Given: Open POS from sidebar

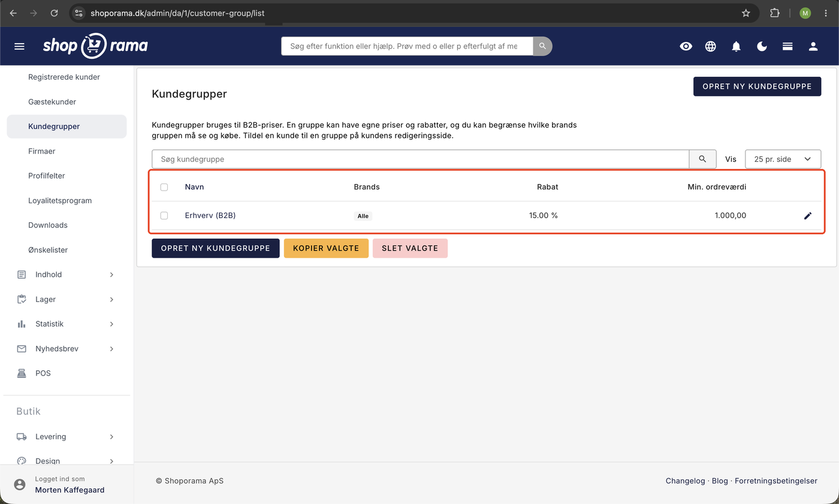Looking at the screenshot, I should pos(43,373).
